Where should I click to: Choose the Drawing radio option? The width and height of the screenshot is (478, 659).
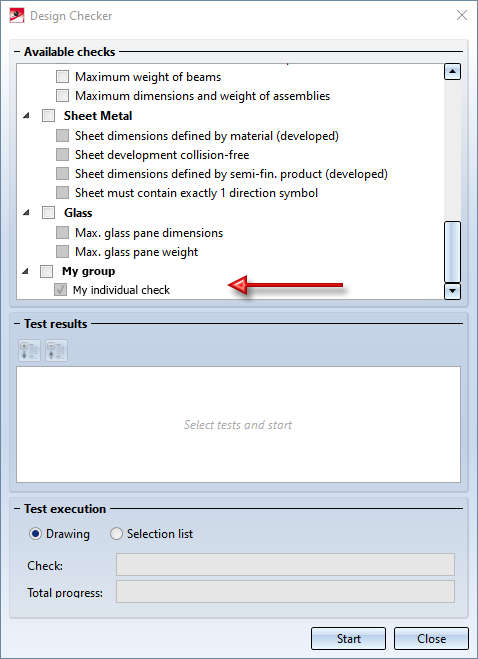point(35,534)
